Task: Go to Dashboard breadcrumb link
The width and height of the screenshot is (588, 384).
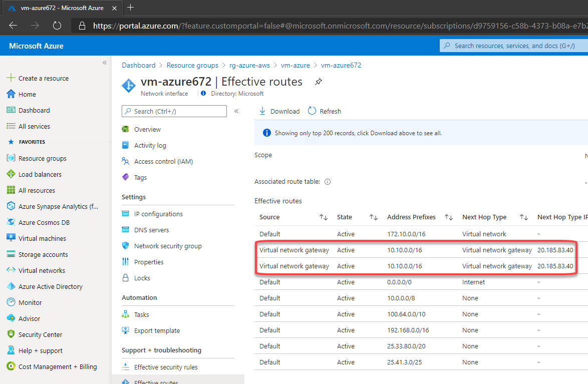Action: pyautogui.click(x=138, y=65)
